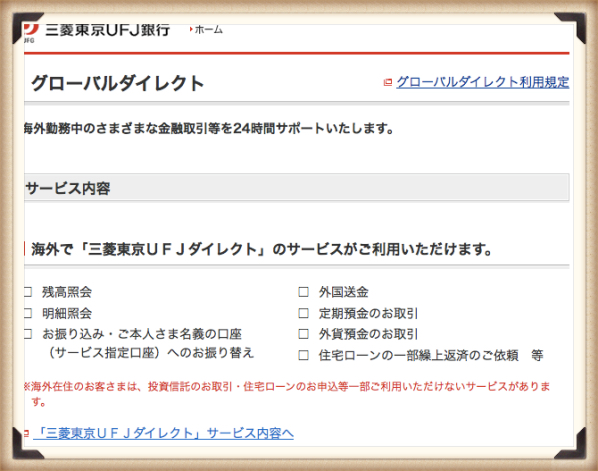Go to ホーム breadcrumb link
Image resolution: width=598 pixels, height=471 pixels.
point(209,30)
